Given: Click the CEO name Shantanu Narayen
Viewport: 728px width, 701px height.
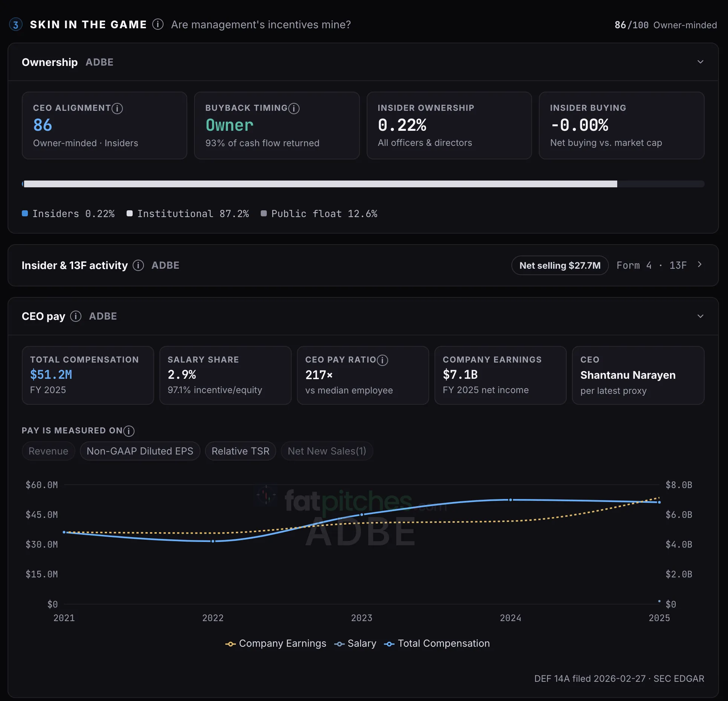Looking at the screenshot, I should pyautogui.click(x=628, y=375).
